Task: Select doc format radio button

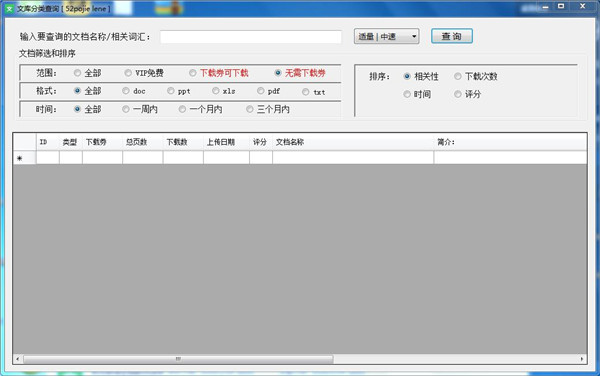Action: point(134,91)
